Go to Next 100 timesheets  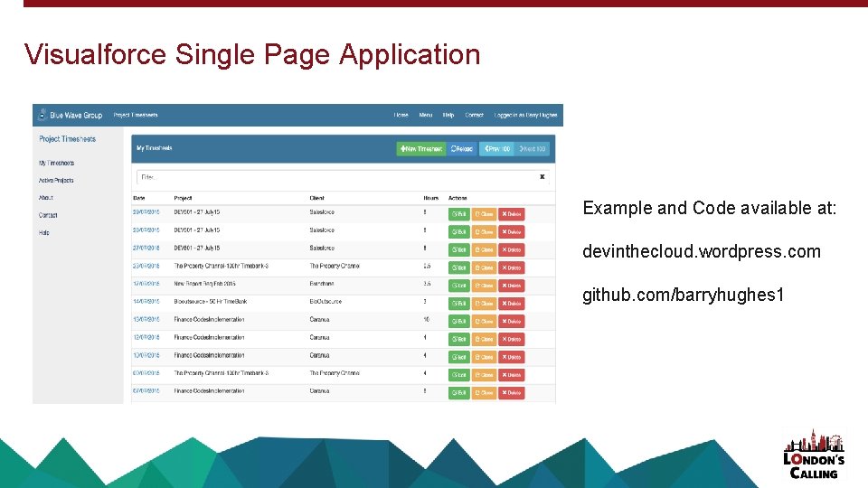click(x=532, y=149)
